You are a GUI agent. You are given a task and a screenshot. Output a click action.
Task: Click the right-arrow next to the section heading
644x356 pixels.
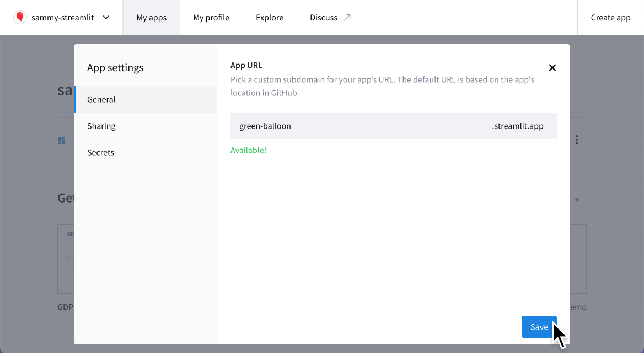point(577,199)
